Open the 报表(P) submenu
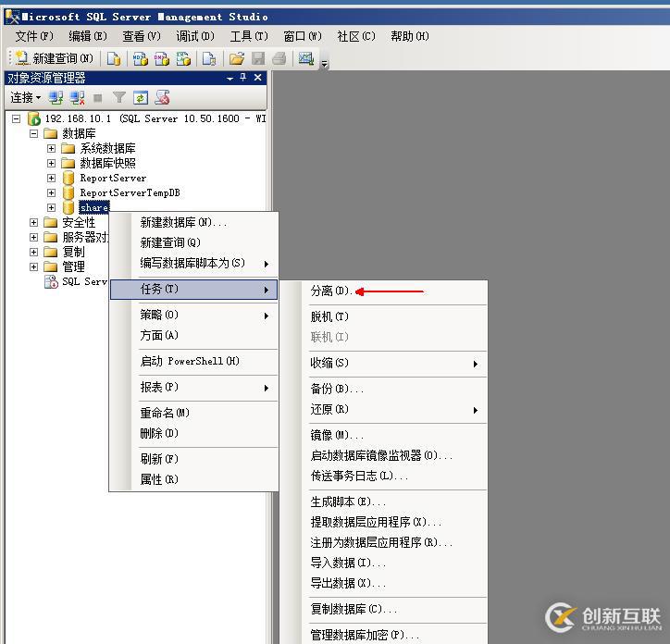 [193, 387]
